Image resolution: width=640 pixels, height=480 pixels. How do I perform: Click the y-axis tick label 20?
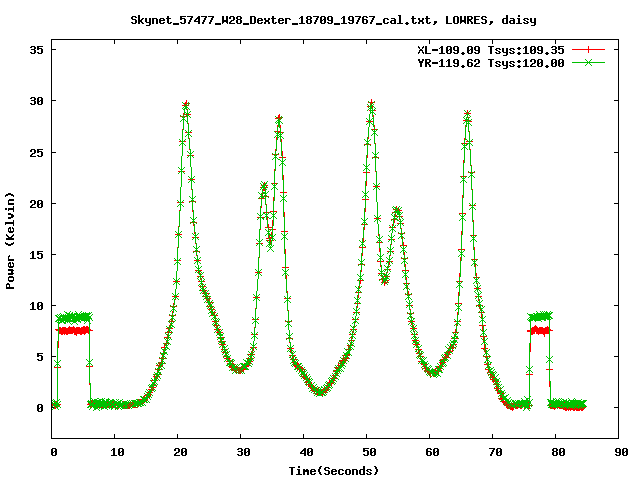36,204
